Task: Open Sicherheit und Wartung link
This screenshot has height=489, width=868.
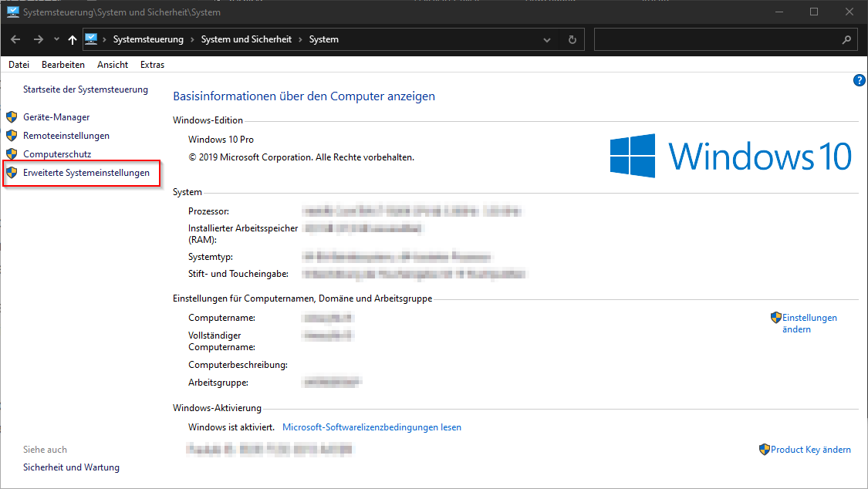Action: click(71, 467)
